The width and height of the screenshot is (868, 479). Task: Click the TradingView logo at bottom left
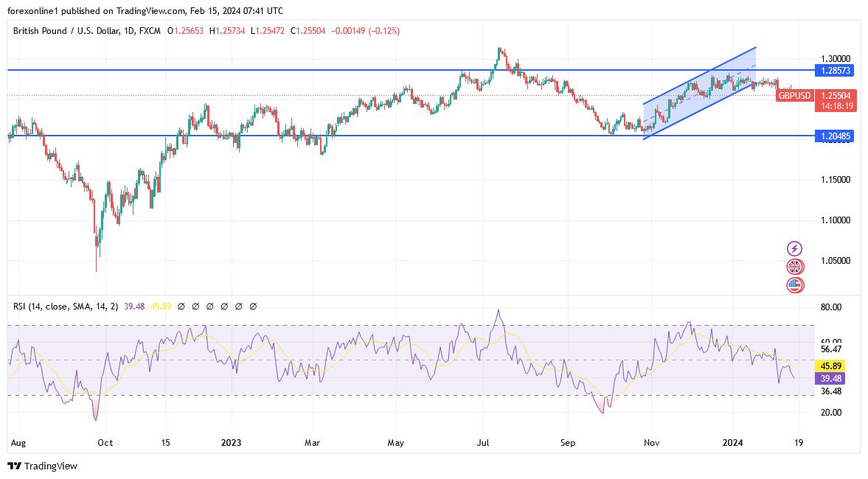[x=15, y=467]
